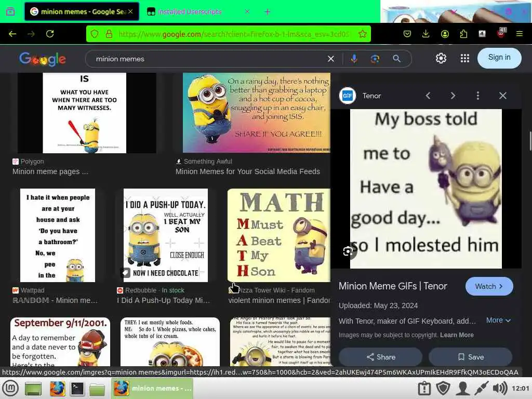Open the Google apps grid

465,58
